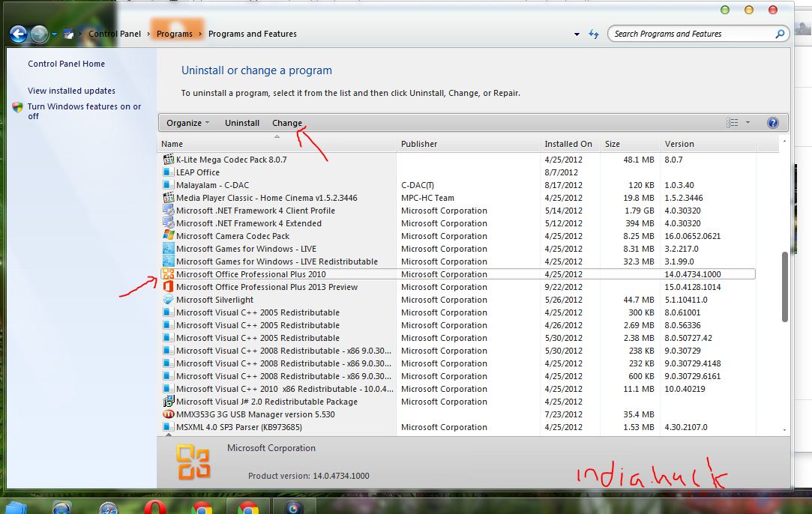Image resolution: width=812 pixels, height=514 pixels.
Task: Open View installed updates link
Action: click(x=71, y=91)
